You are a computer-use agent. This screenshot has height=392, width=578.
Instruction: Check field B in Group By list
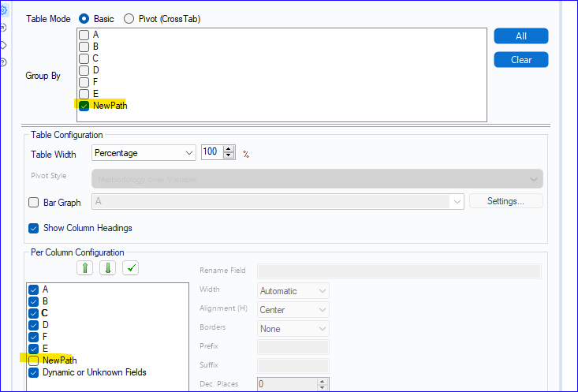[x=84, y=47]
